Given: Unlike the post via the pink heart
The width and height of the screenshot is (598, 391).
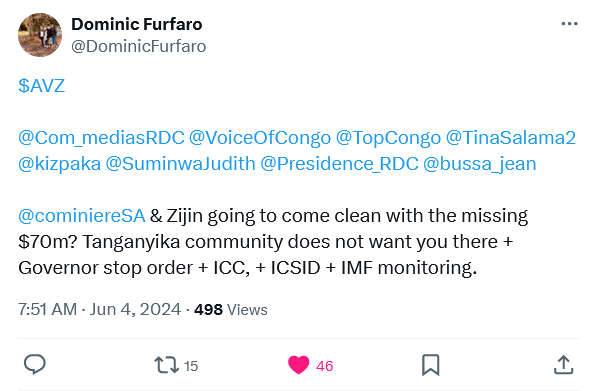Looking at the screenshot, I should pyautogui.click(x=298, y=365).
